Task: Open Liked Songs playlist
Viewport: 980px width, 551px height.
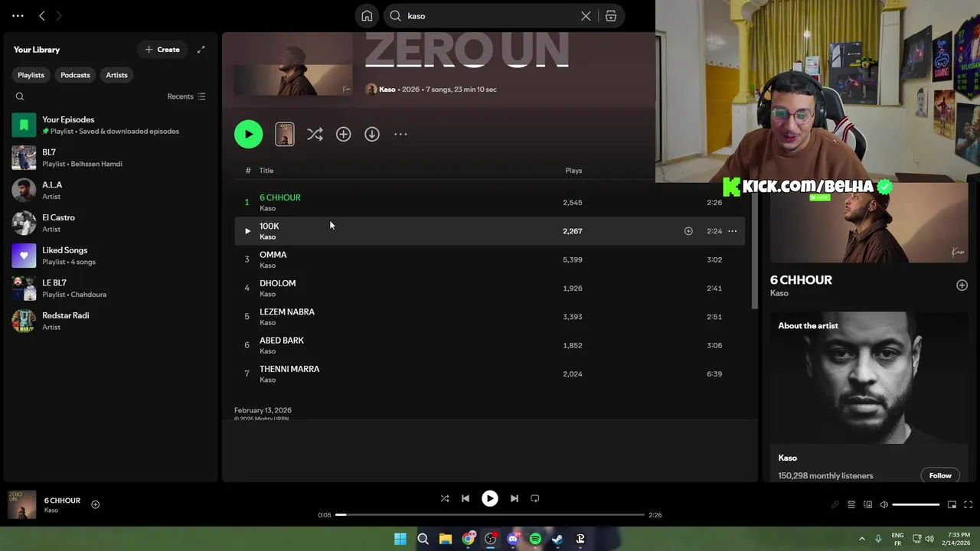Action: tap(110, 256)
